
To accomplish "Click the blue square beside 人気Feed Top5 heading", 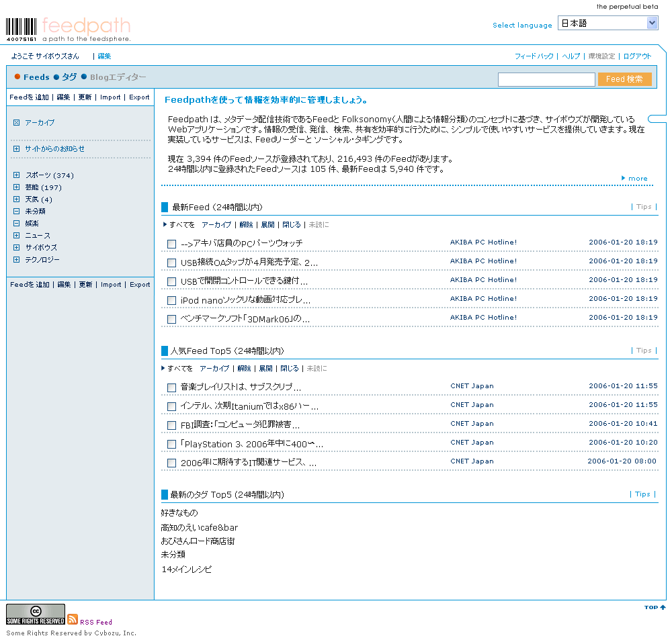I will coord(165,351).
